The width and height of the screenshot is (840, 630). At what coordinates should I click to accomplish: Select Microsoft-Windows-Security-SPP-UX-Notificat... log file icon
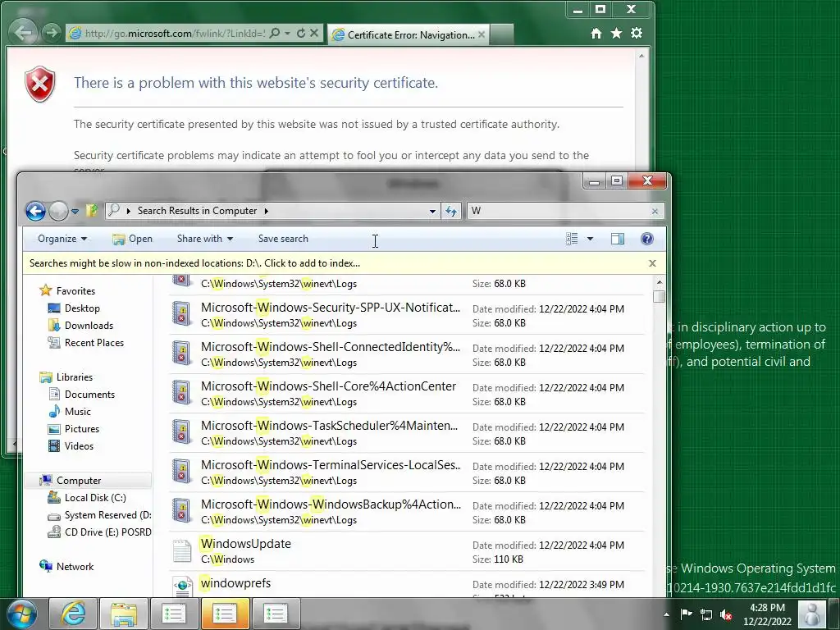[181, 315]
